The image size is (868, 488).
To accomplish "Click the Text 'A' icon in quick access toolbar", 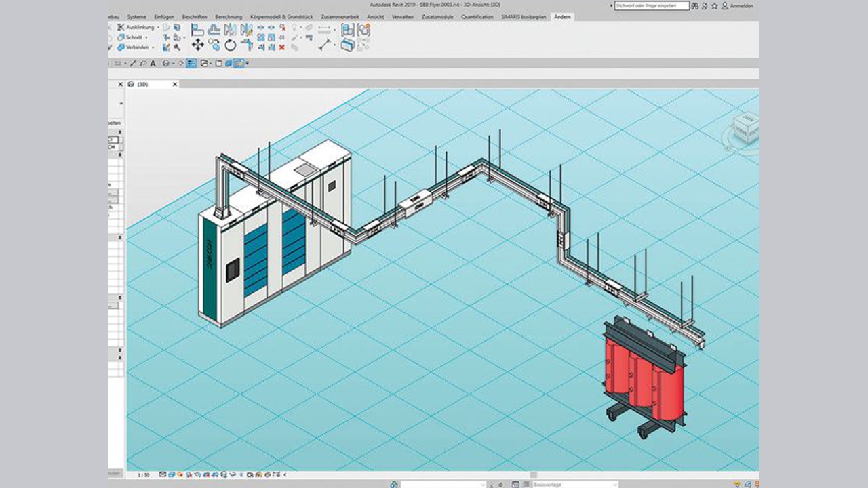I will pos(153,64).
